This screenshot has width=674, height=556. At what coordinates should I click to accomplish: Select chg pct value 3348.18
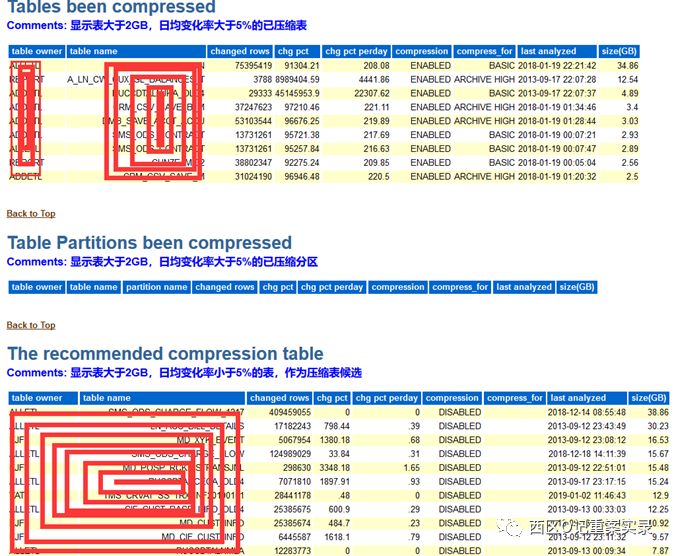pyautogui.click(x=334, y=467)
